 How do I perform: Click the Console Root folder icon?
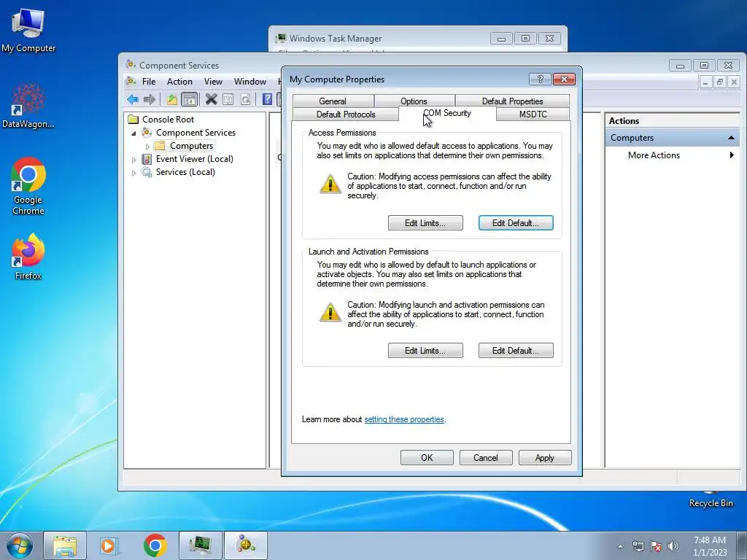(x=133, y=119)
